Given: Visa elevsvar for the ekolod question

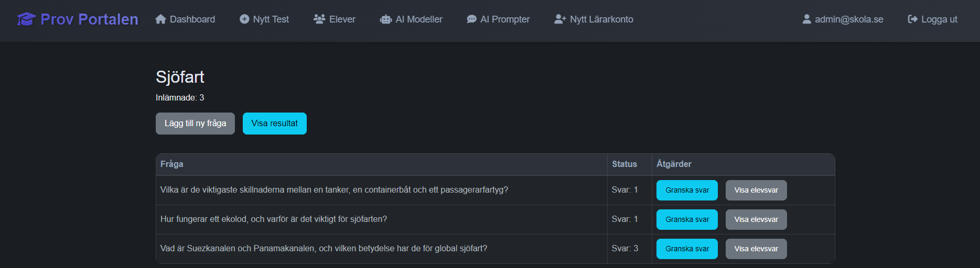Looking at the screenshot, I should point(756,219).
